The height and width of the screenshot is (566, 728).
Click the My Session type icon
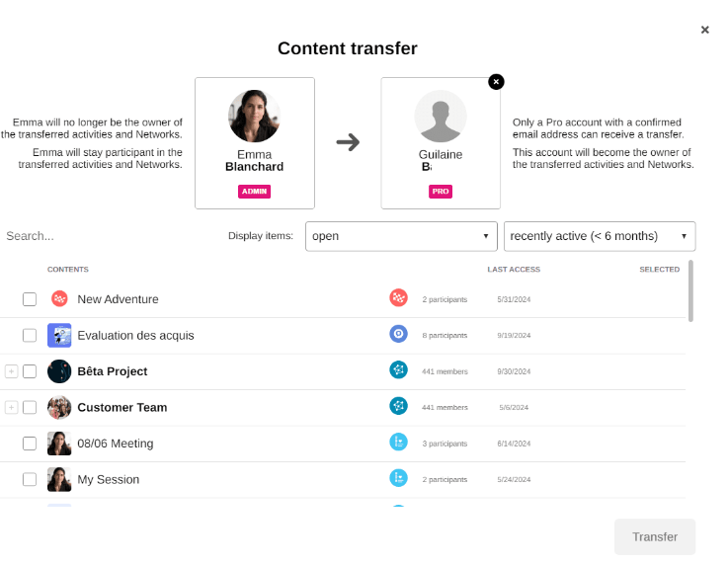click(398, 478)
